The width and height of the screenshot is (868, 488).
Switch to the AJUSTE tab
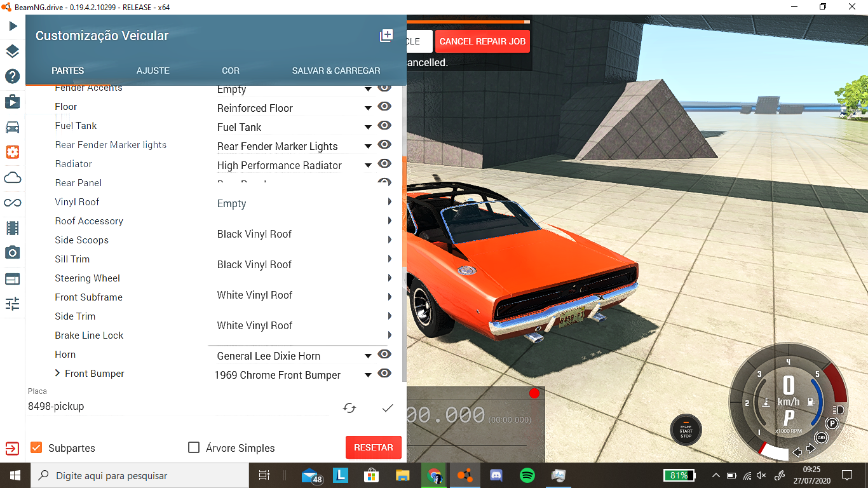pyautogui.click(x=153, y=71)
